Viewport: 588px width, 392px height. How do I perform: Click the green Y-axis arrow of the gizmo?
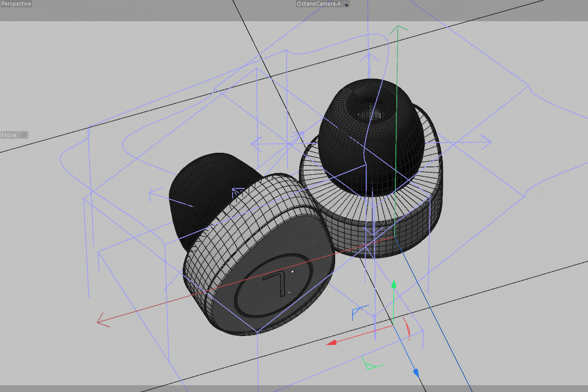(394, 285)
